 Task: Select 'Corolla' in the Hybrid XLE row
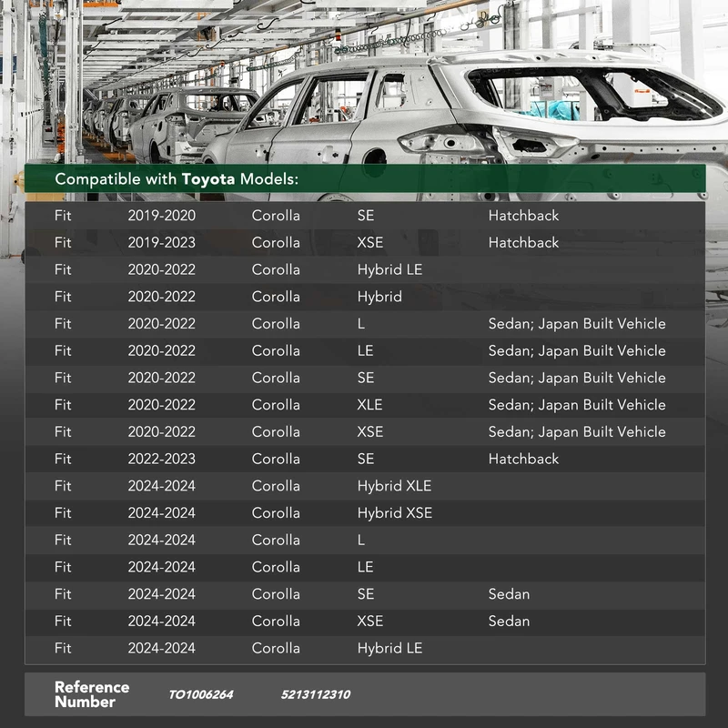click(276, 486)
